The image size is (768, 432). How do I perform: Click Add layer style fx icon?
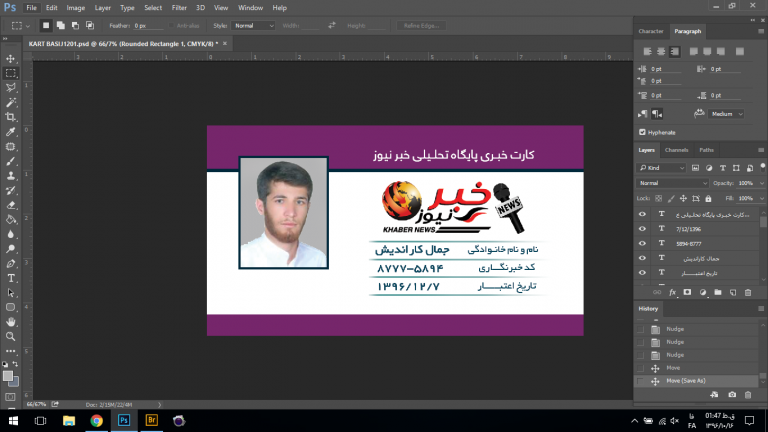[x=672, y=292]
